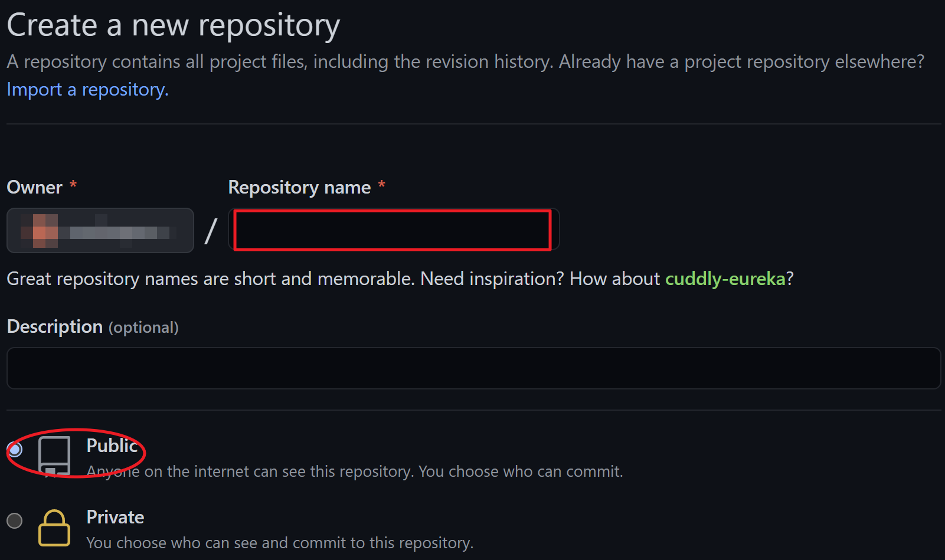Open the Owner dropdown
The width and height of the screenshot is (945, 560).
100,230
